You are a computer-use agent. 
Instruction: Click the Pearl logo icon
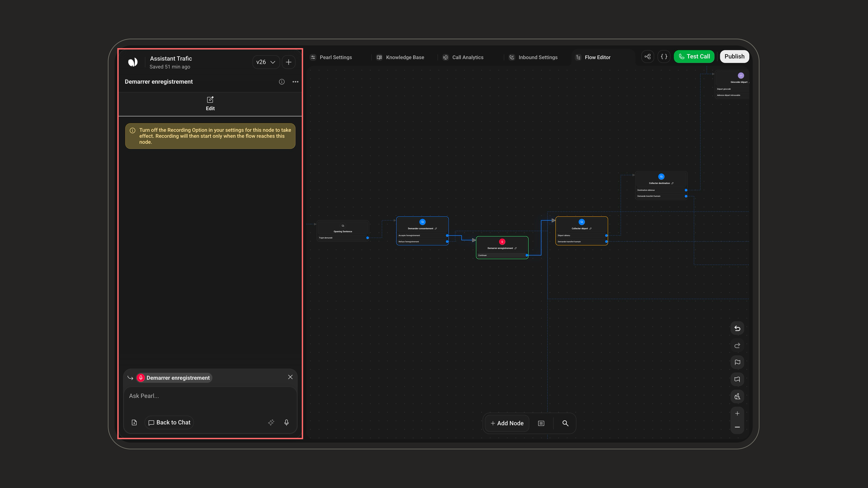(x=133, y=62)
